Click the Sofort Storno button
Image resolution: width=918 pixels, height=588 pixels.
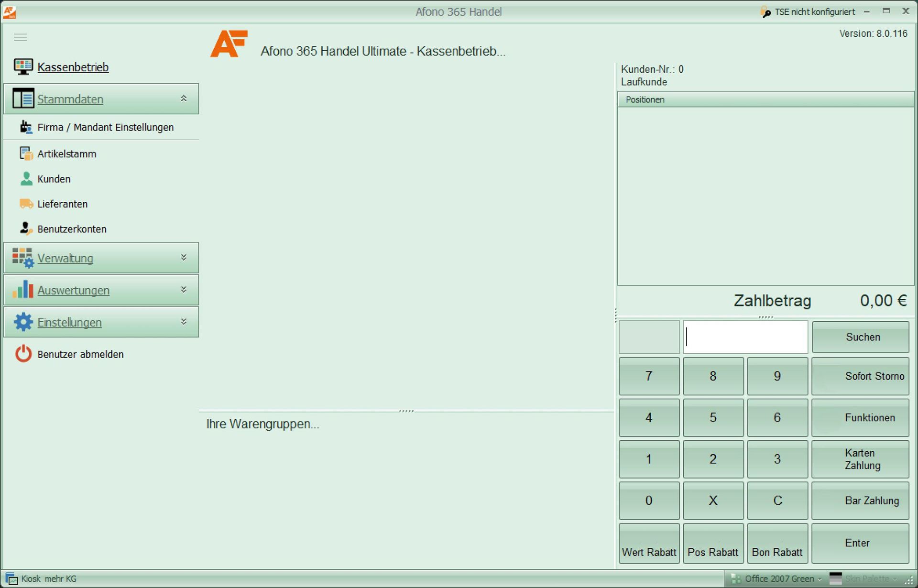[x=860, y=376]
